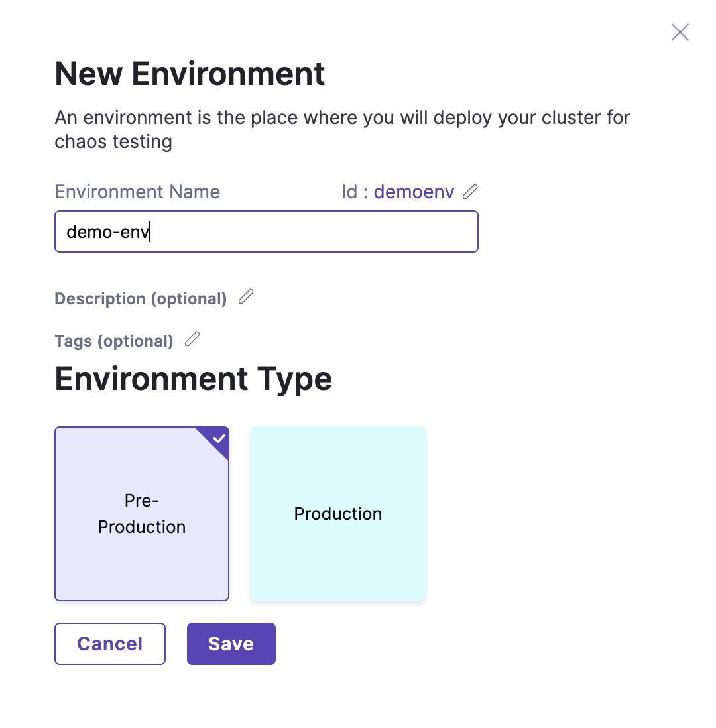Screen dimensions: 716x728
Task: Place cursor after demo-env text
Action: [150, 231]
